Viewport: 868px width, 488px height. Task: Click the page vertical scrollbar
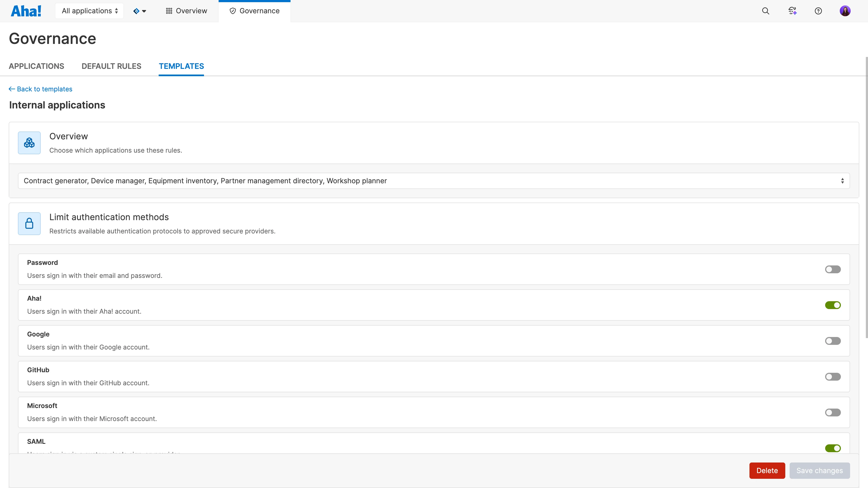coord(866,197)
